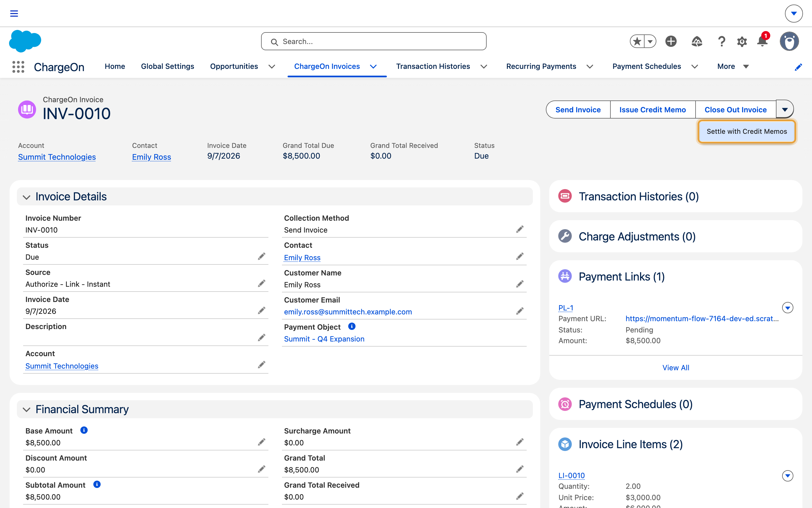Screen dimensions: 812x508
Task: Open Recurring Payments tab dropdown chevron
Action: (x=590, y=67)
